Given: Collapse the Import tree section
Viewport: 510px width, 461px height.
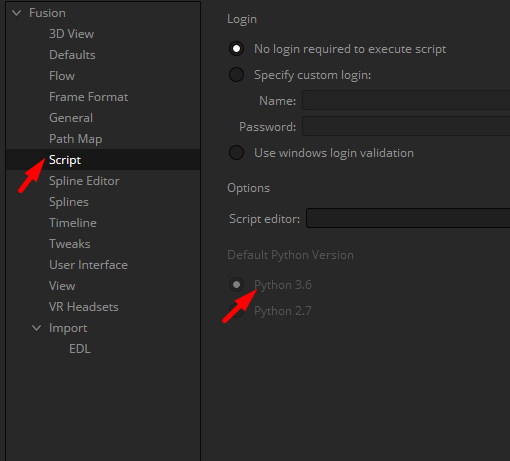Looking at the screenshot, I should (x=36, y=328).
